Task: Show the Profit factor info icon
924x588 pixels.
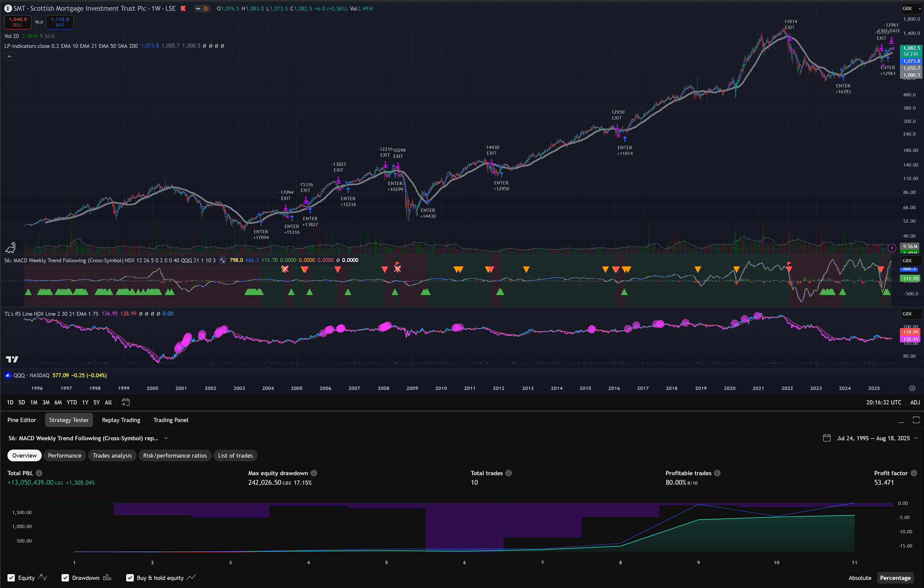Action: click(x=913, y=473)
